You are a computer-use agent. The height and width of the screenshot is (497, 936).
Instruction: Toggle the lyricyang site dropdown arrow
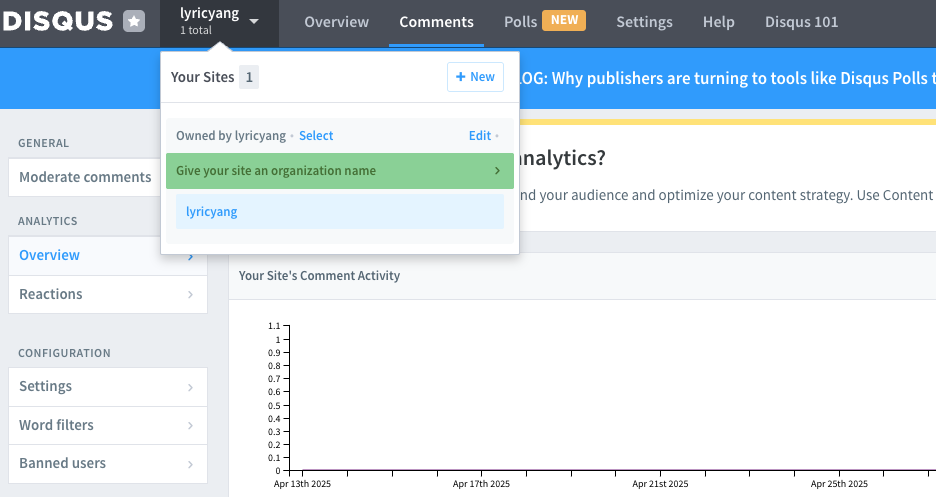254,21
